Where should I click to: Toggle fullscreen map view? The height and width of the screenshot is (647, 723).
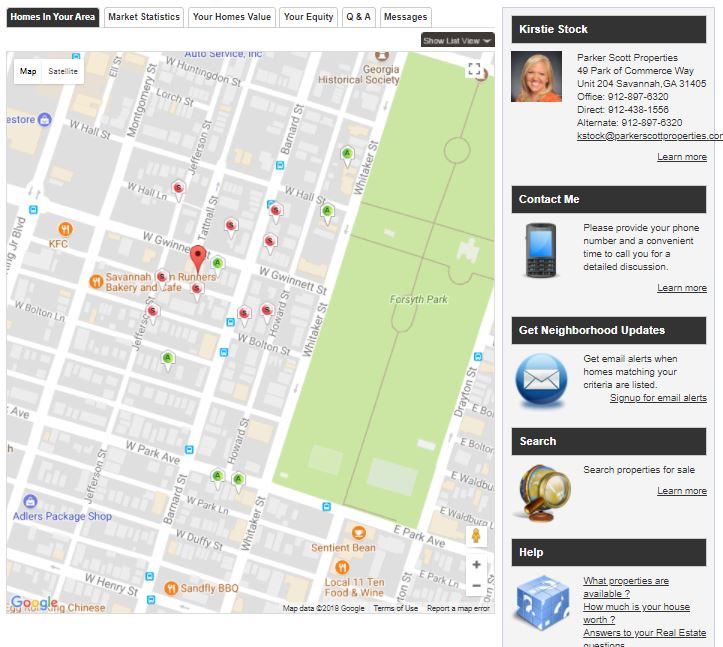coord(474,69)
